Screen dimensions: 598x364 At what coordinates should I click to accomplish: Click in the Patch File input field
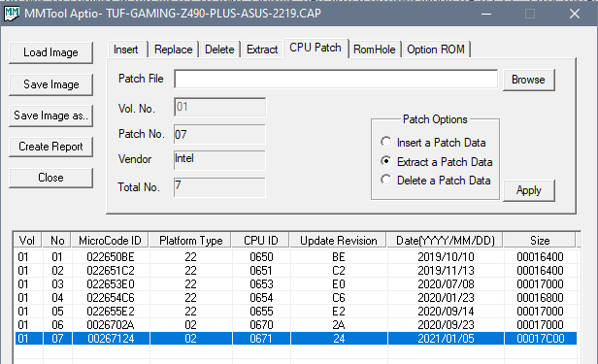point(336,79)
